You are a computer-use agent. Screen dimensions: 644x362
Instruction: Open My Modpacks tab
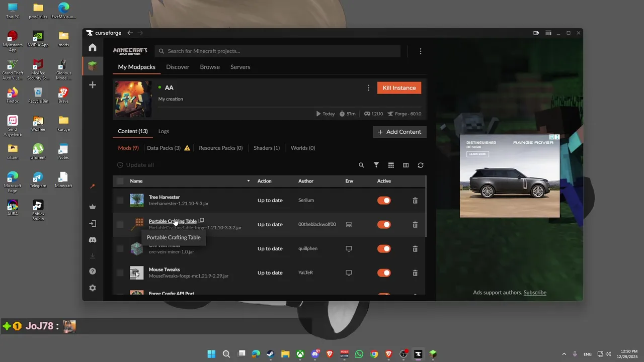pyautogui.click(x=137, y=67)
